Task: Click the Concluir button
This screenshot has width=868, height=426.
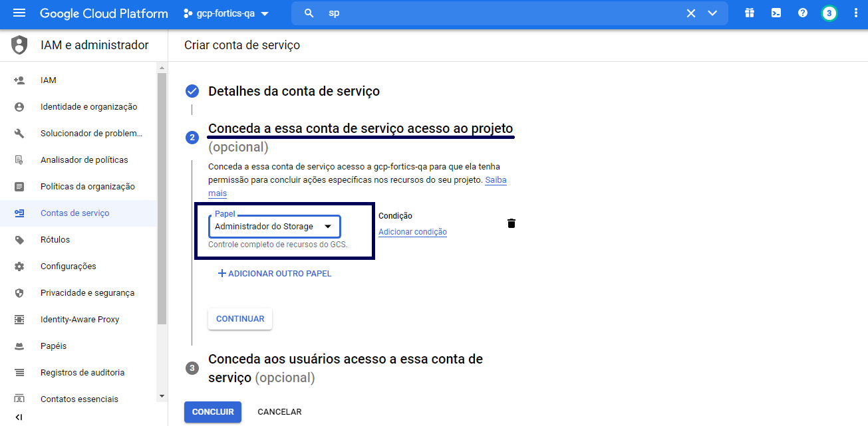Action: [213, 412]
